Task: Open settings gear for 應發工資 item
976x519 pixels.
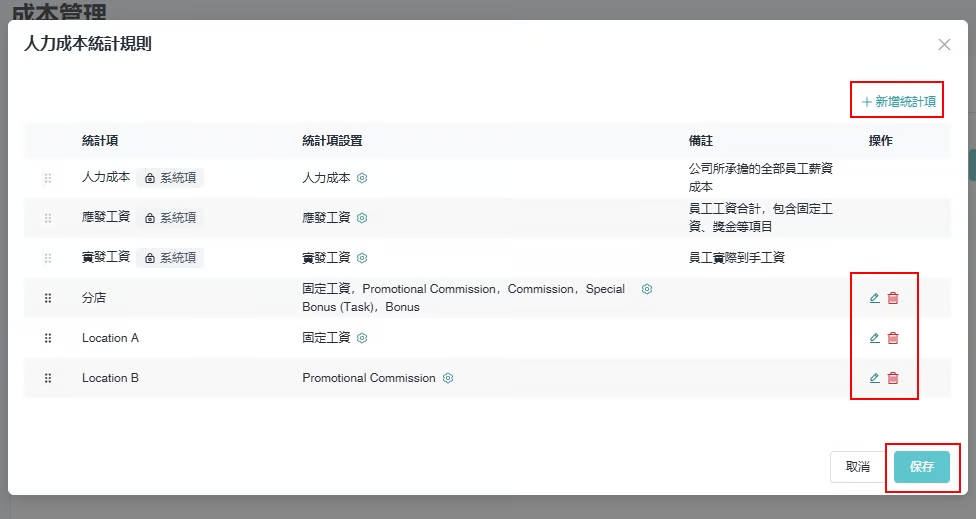Action: (362, 218)
